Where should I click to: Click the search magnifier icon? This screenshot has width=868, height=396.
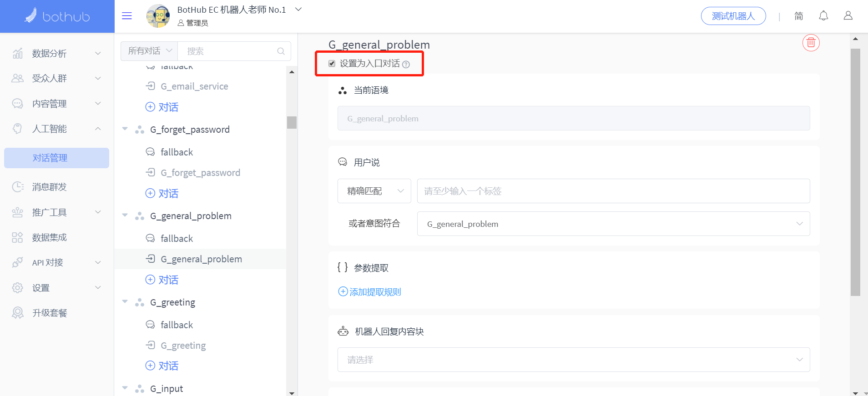click(x=281, y=51)
